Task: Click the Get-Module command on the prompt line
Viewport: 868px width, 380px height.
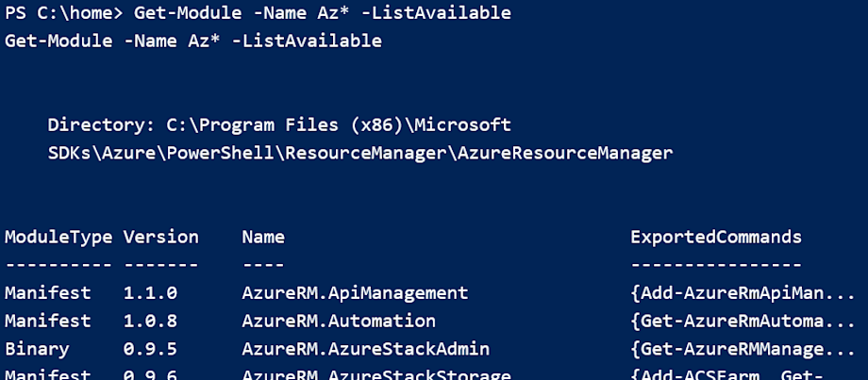Action: [x=322, y=12]
